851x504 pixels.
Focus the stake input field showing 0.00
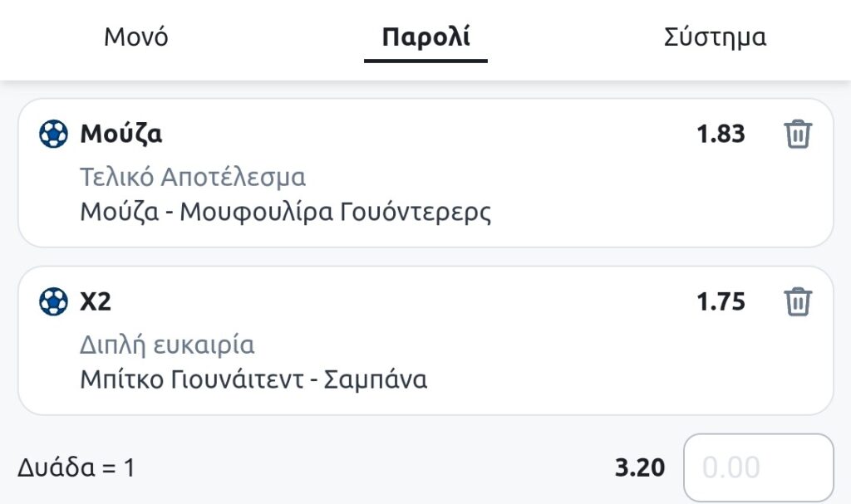757,467
